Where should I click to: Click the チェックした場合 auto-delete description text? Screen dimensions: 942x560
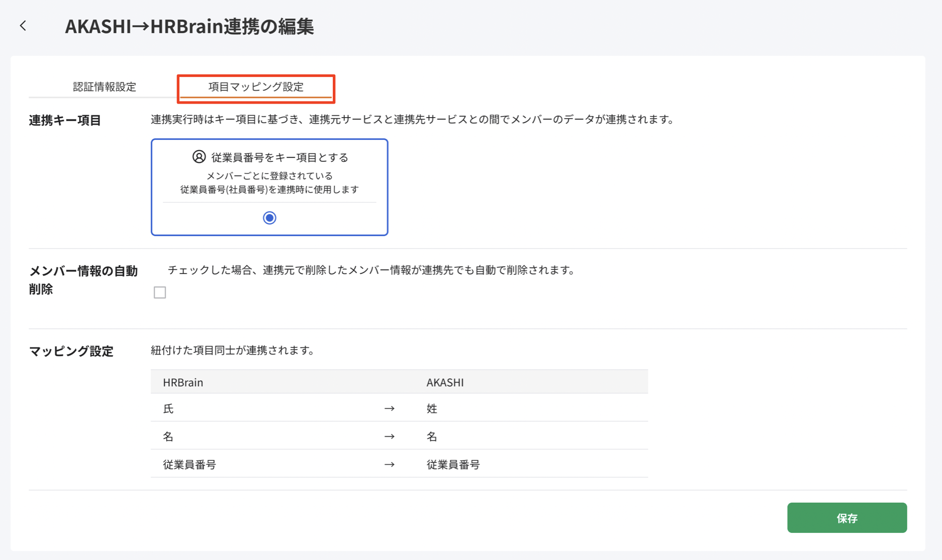(x=371, y=270)
